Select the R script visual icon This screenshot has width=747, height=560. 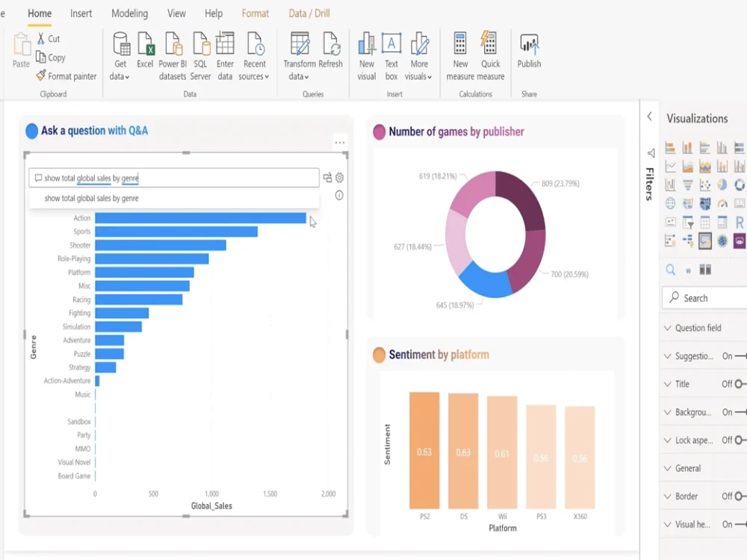pos(740,222)
